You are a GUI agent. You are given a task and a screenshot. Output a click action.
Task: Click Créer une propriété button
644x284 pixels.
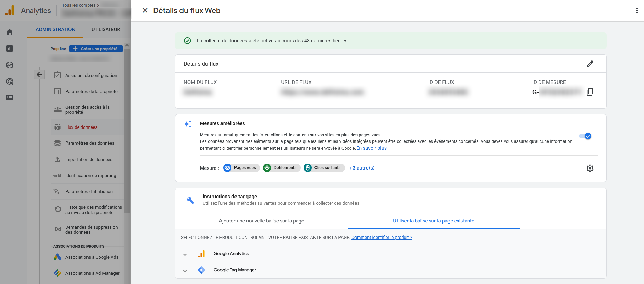click(x=96, y=49)
